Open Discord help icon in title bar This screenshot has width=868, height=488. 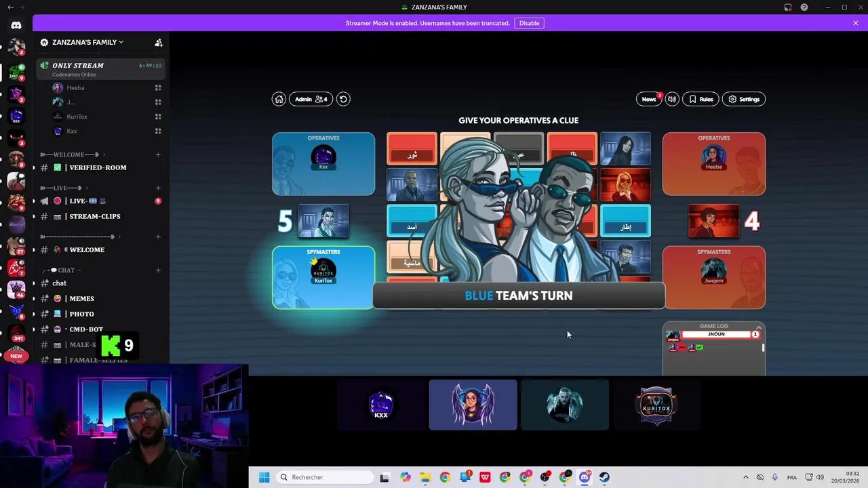(804, 7)
